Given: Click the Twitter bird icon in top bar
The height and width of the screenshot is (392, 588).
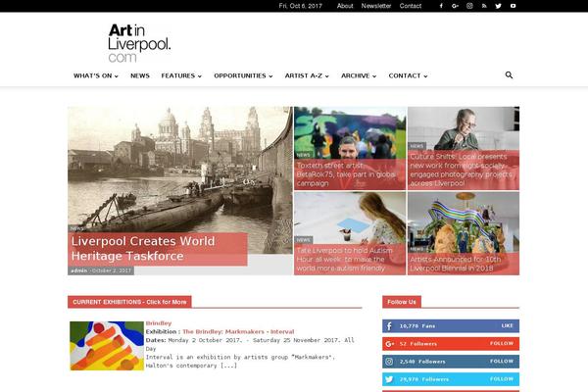Looking at the screenshot, I should pos(498,6).
